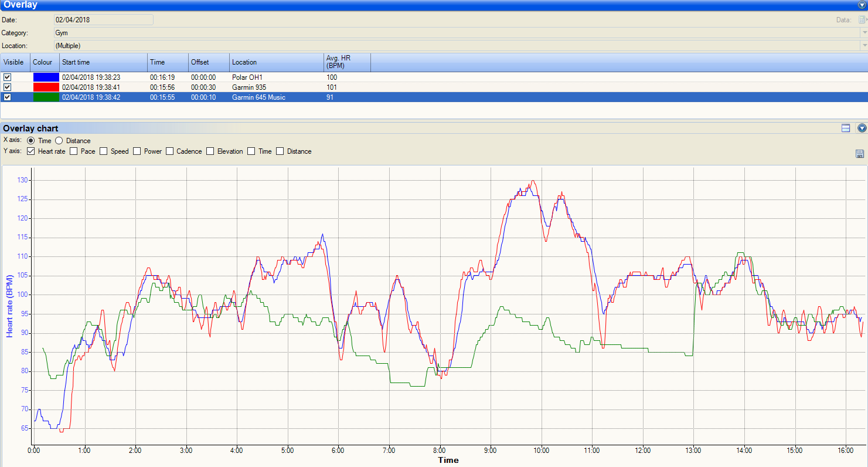Click the save chart image icon
868x467 pixels.
tap(860, 154)
